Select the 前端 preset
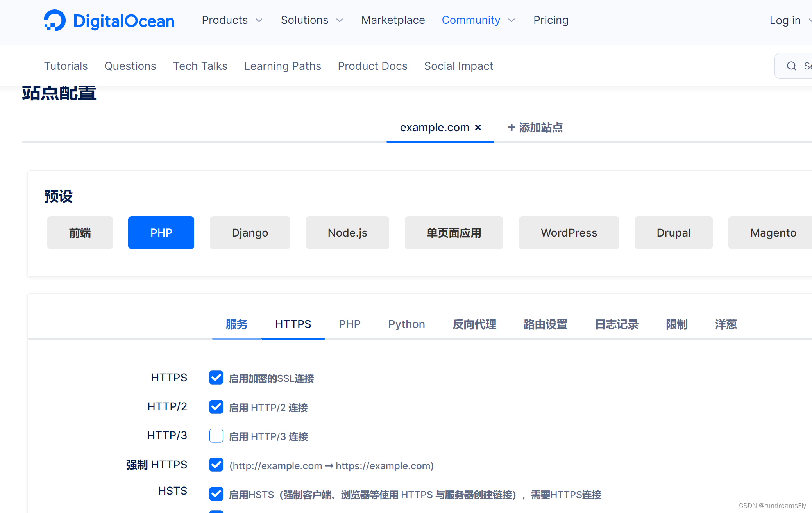 [x=80, y=233]
